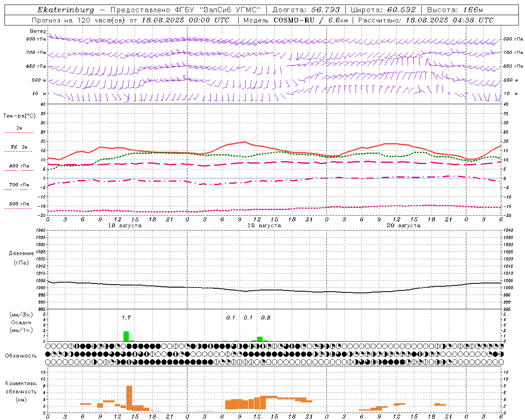Image resolution: width=525 pixels, height=420 pixels.
Task: Click the 18 августа date label
Action: [x=125, y=226]
